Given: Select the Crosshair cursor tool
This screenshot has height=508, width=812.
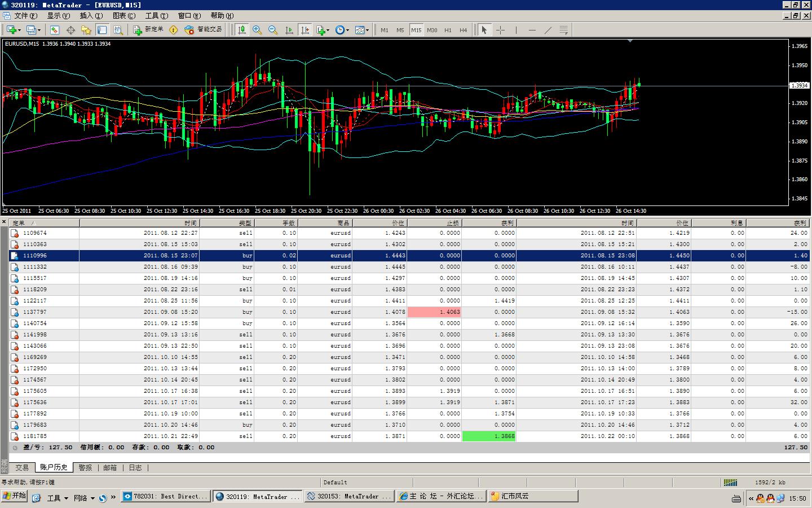Looking at the screenshot, I should 500,30.
